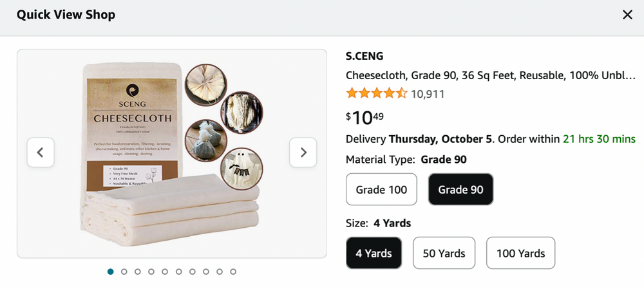
Task: Select Grade 100 material type
Action: click(x=381, y=190)
